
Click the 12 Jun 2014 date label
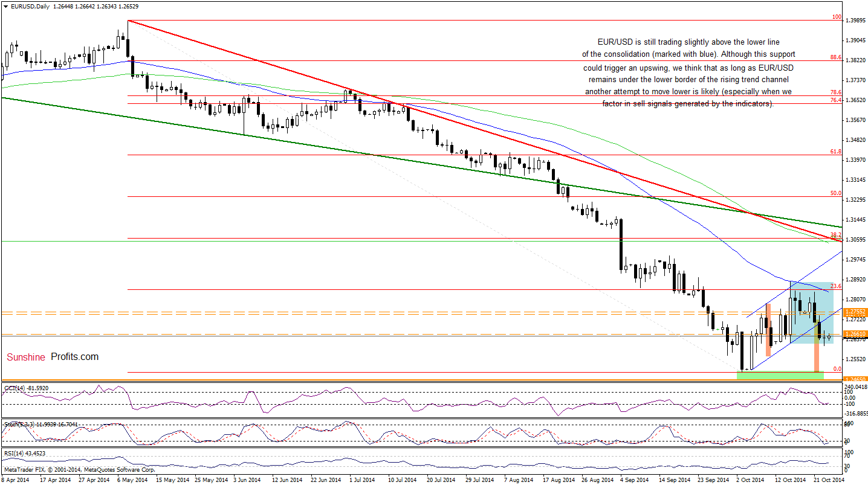coord(287,480)
